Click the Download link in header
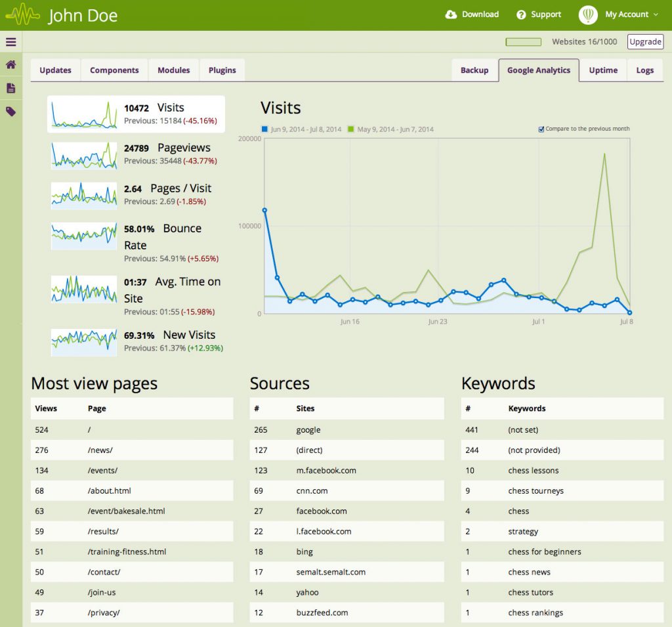672x627 pixels. point(480,14)
